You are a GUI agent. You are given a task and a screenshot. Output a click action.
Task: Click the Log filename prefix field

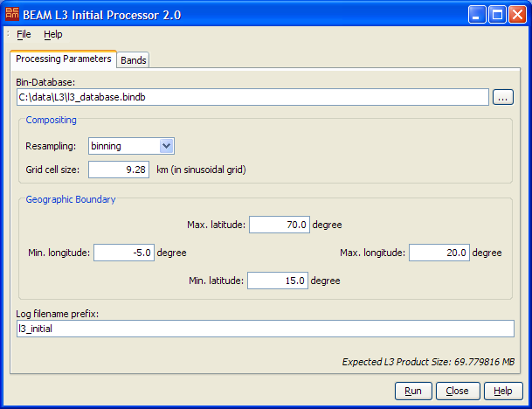(x=266, y=328)
